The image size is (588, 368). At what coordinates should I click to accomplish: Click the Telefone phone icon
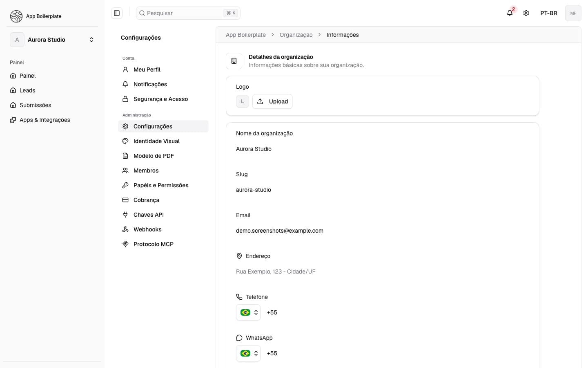click(x=239, y=297)
